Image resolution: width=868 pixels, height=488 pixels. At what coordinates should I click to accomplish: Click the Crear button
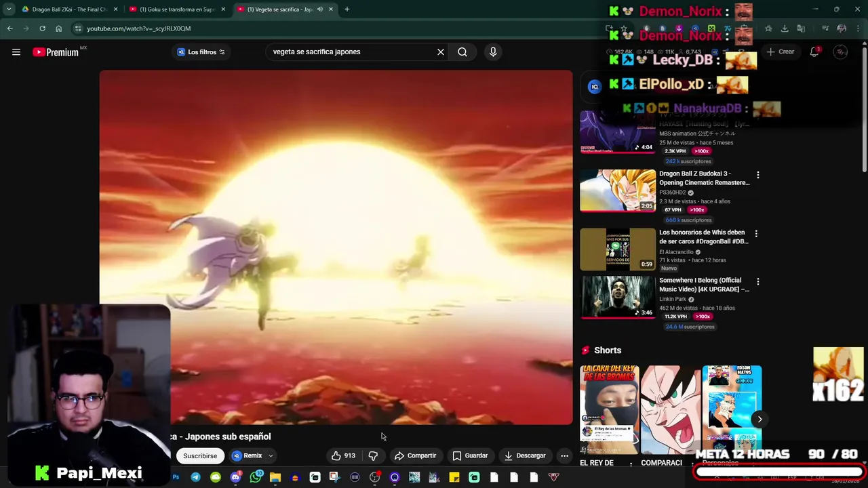[780, 52]
